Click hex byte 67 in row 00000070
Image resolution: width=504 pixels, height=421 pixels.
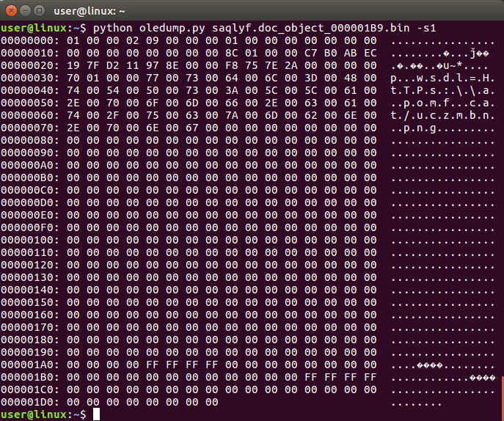tap(192, 128)
